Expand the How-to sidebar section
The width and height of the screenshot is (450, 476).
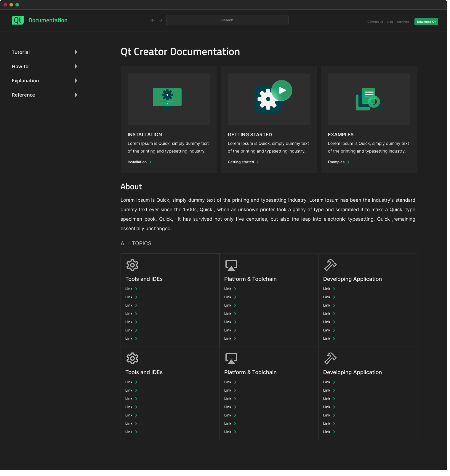[76, 66]
